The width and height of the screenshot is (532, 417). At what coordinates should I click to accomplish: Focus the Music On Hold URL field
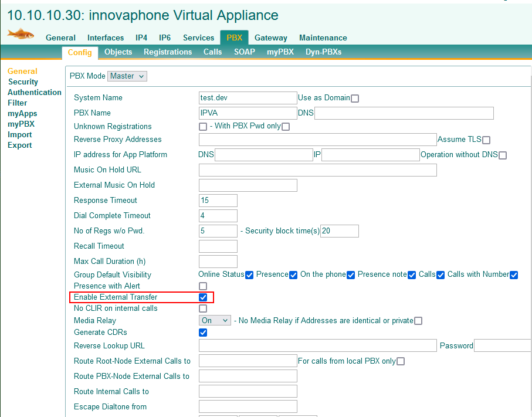click(x=317, y=170)
